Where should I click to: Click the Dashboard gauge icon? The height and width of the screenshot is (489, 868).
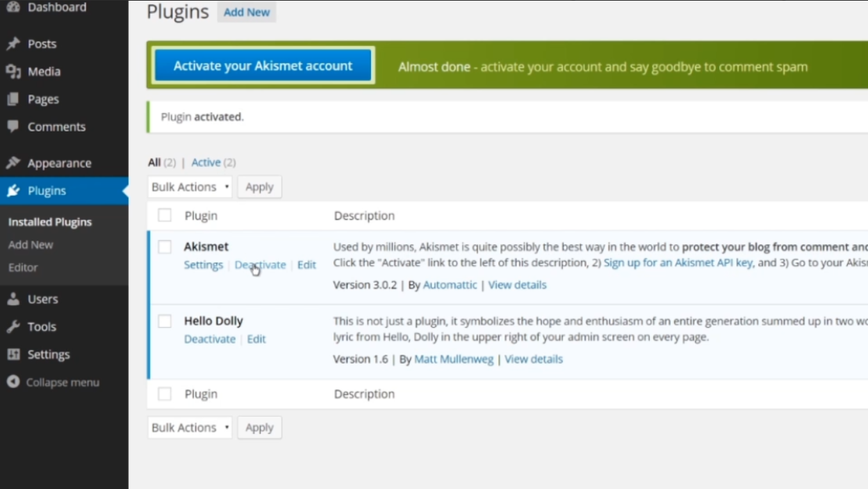[x=13, y=7]
